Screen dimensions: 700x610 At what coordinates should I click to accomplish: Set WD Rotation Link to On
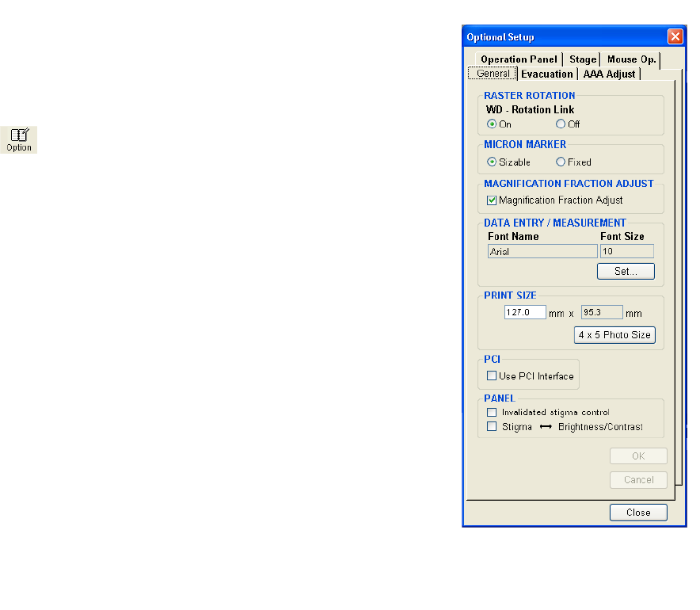(x=492, y=124)
